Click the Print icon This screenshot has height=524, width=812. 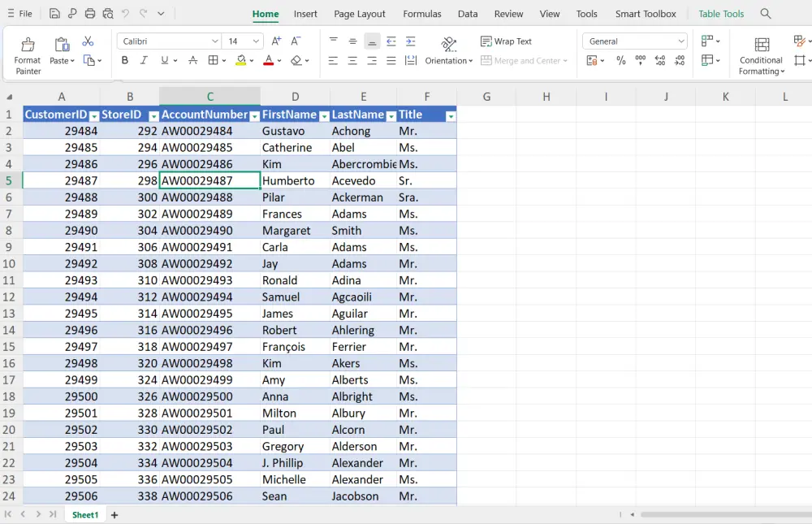(89, 14)
